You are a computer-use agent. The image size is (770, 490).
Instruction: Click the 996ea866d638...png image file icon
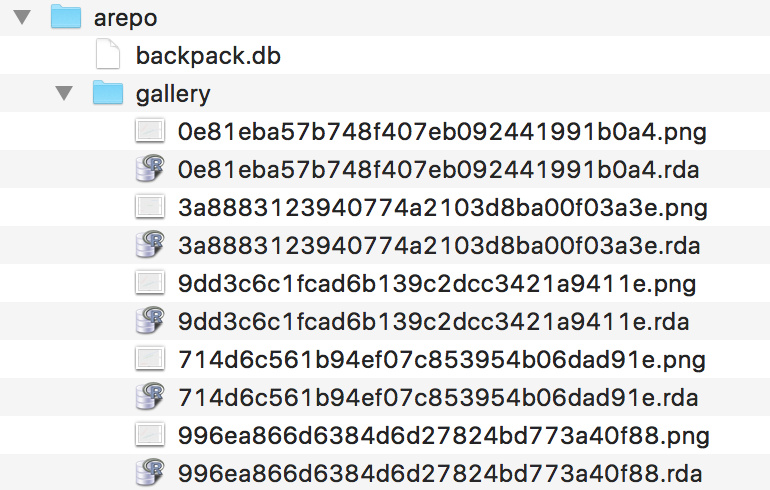point(149,435)
